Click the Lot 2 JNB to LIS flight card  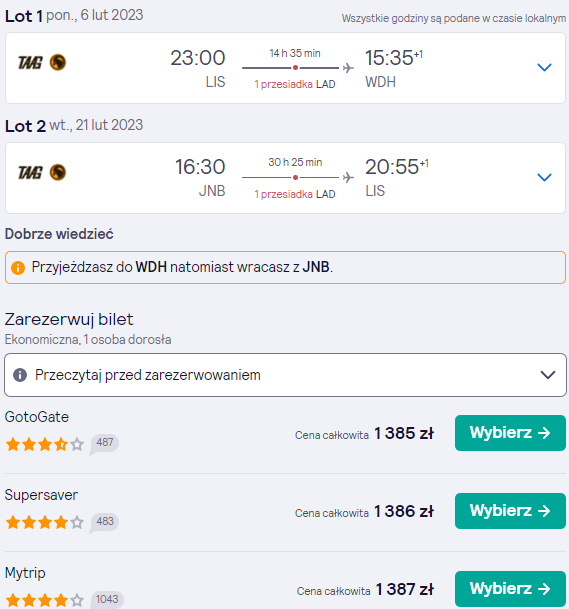[285, 178]
